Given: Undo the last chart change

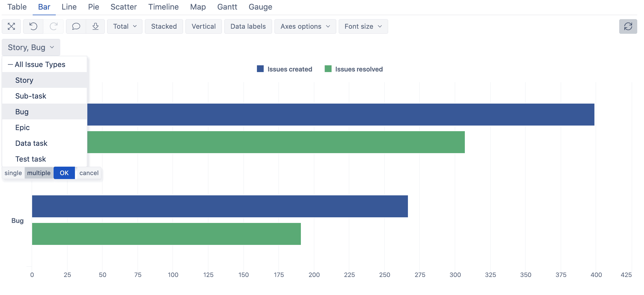Looking at the screenshot, I should (33, 26).
